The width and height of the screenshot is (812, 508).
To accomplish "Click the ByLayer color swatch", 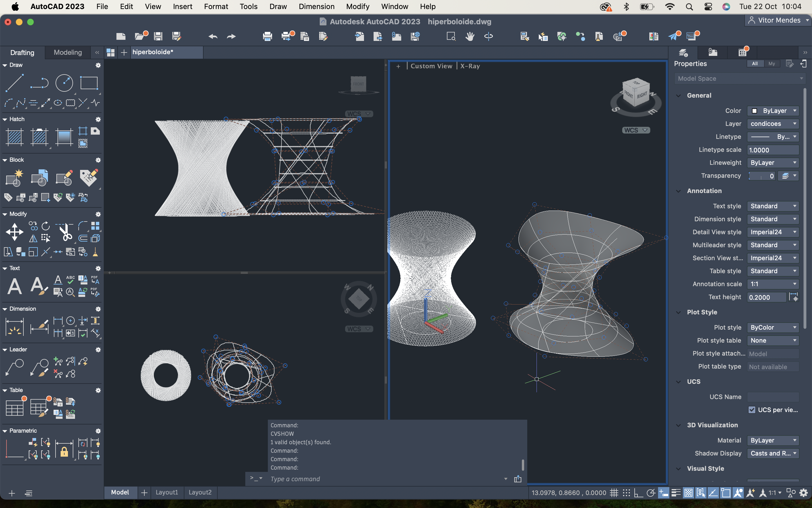I will point(754,111).
